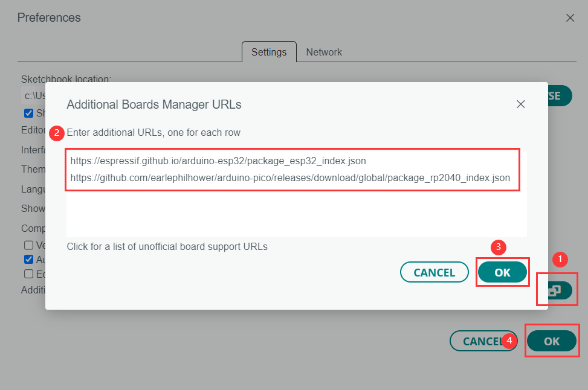Cancel the Additional Boards Manager URLs dialog
The image size is (588, 390).
[x=435, y=272]
